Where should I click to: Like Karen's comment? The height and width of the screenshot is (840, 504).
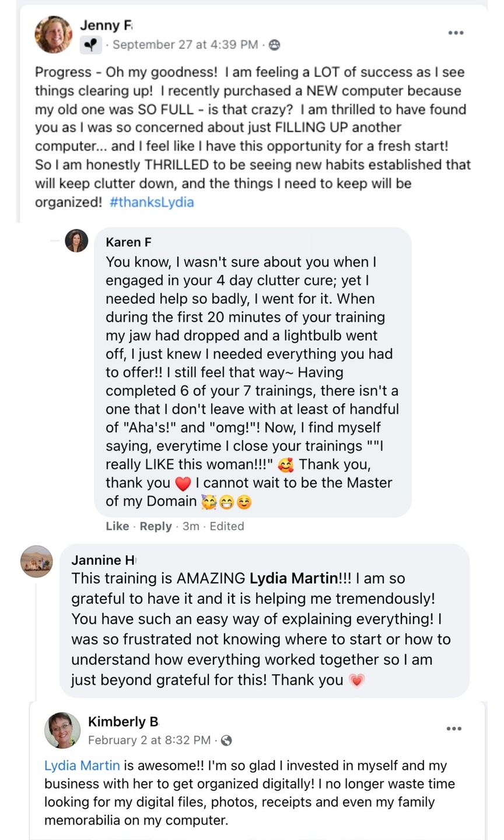[117, 526]
